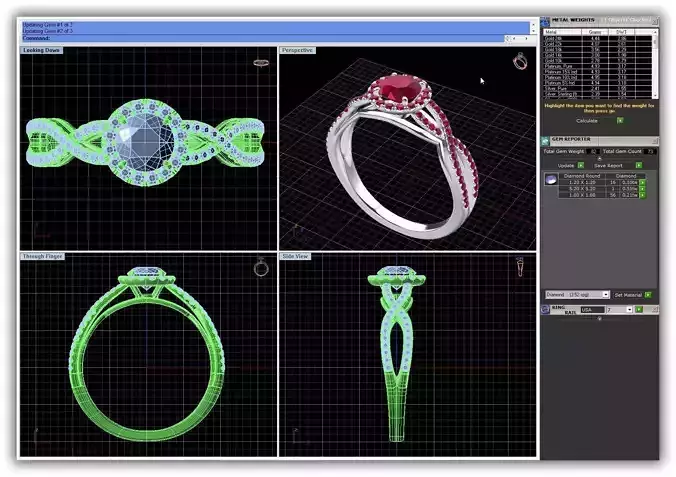This screenshot has height=477, width=676.
Task: Click the Diamond Round header cell
Action: coord(582,176)
